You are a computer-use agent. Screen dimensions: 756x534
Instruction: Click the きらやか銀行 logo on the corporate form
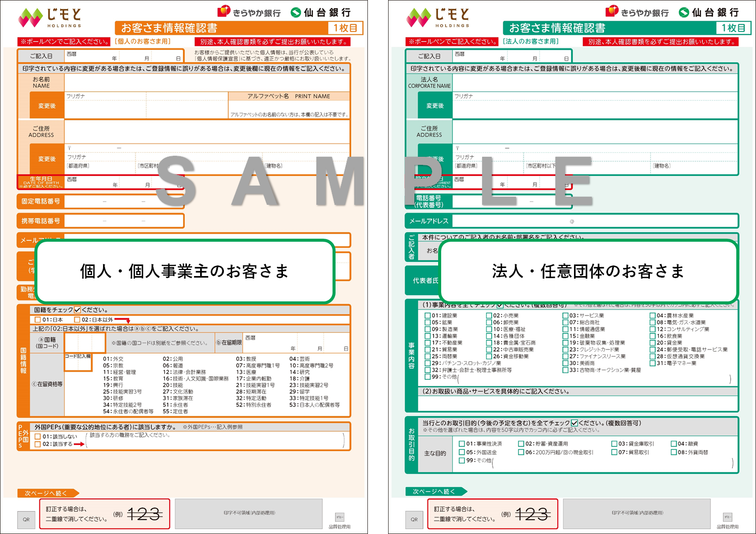pyautogui.click(x=637, y=12)
